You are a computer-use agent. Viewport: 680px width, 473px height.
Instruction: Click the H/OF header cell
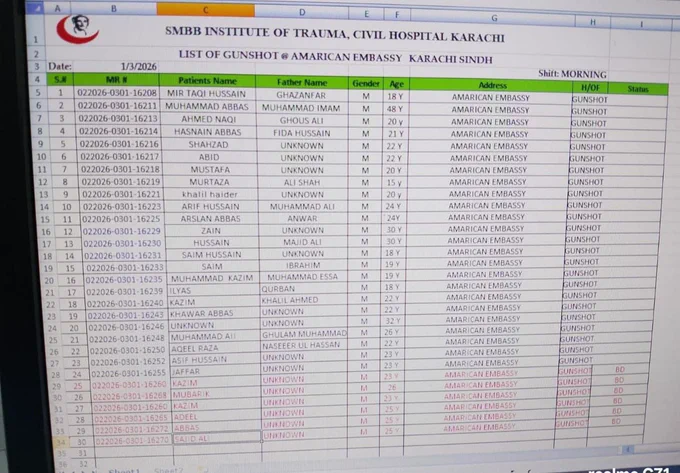[590, 88]
